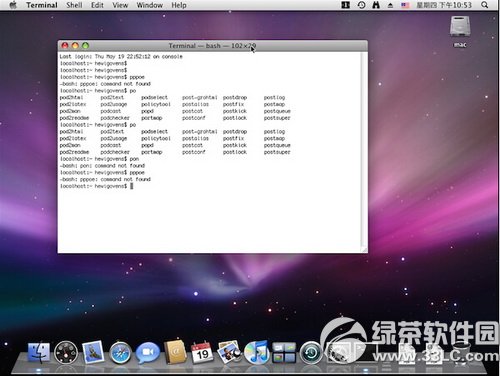Open the View menu
Viewport: 500px width, 376px height.
point(120,5)
